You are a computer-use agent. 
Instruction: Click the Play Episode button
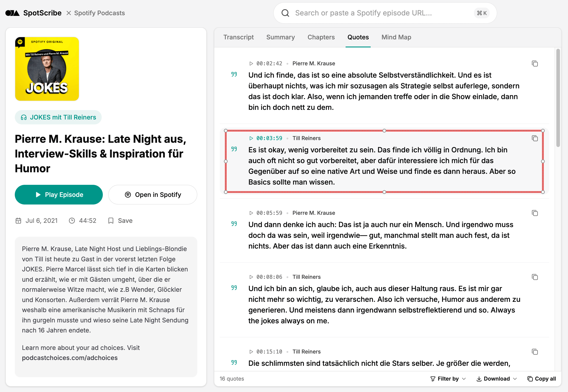[x=59, y=195]
